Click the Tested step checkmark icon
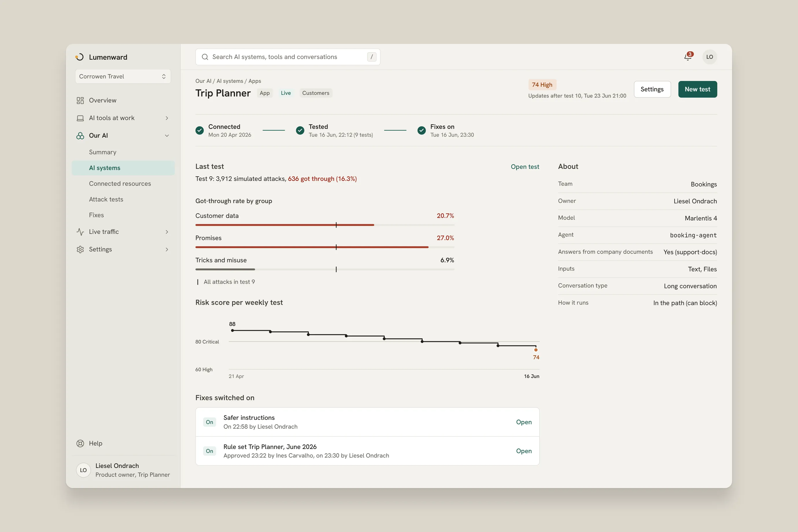798x532 pixels. (300, 130)
